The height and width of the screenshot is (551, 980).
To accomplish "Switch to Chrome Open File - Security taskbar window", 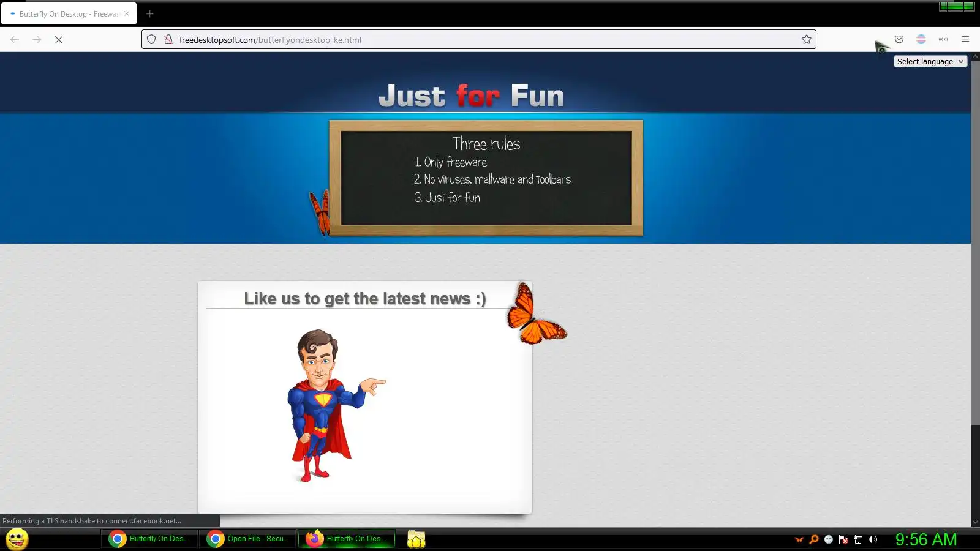I will [x=248, y=539].
